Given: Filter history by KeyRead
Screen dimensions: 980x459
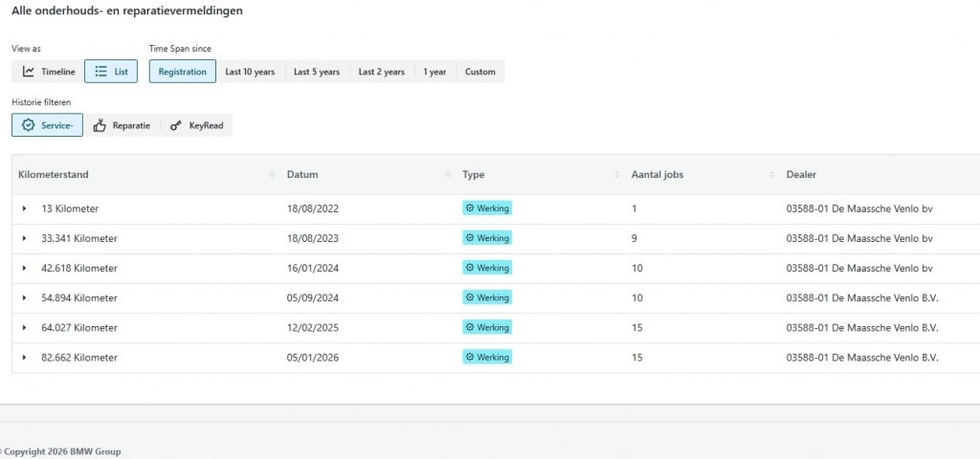Looking at the screenshot, I should point(196,125).
